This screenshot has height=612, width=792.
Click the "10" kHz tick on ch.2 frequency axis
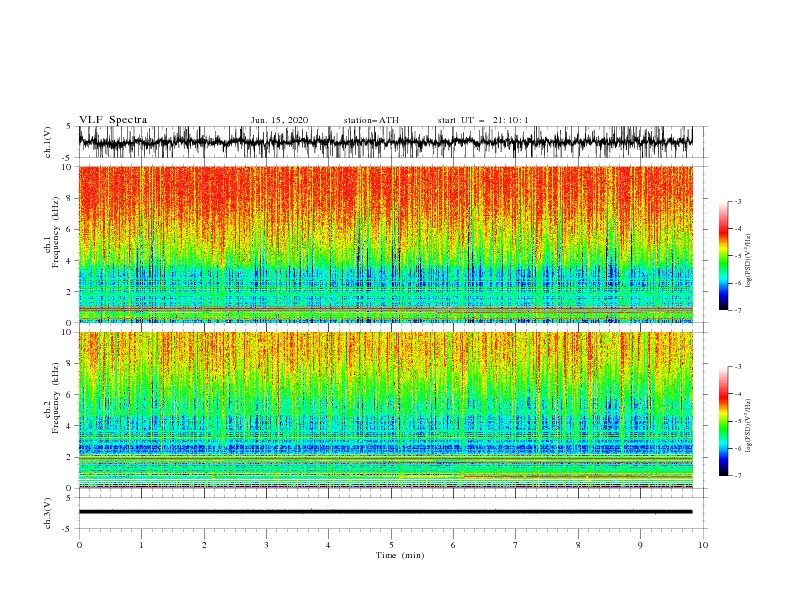(x=67, y=332)
